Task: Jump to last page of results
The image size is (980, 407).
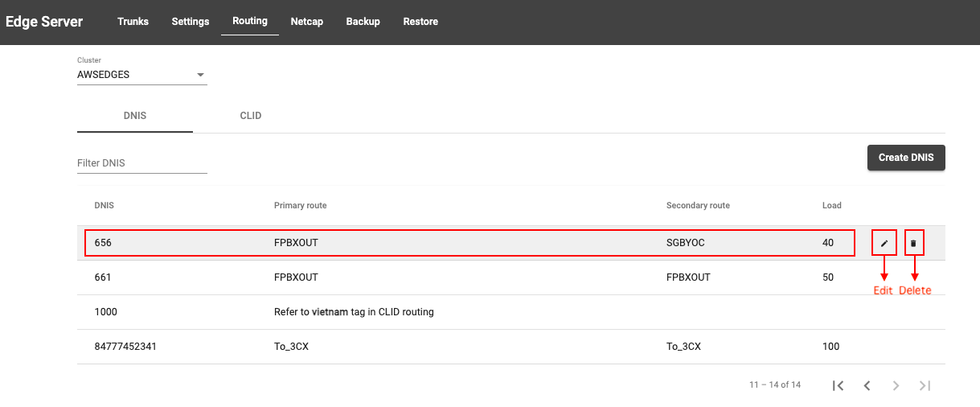Action: (x=925, y=385)
